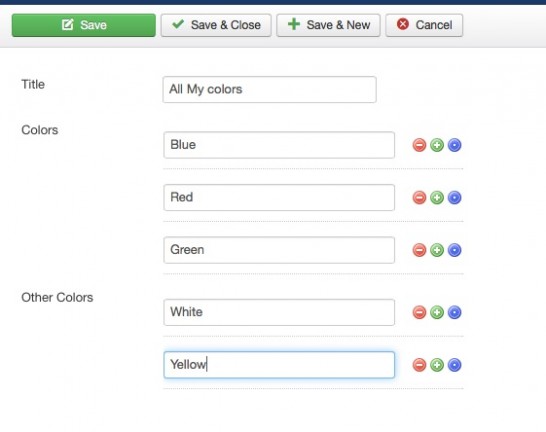Delete the Red color entry
546x432 pixels.
pyautogui.click(x=419, y=197)
